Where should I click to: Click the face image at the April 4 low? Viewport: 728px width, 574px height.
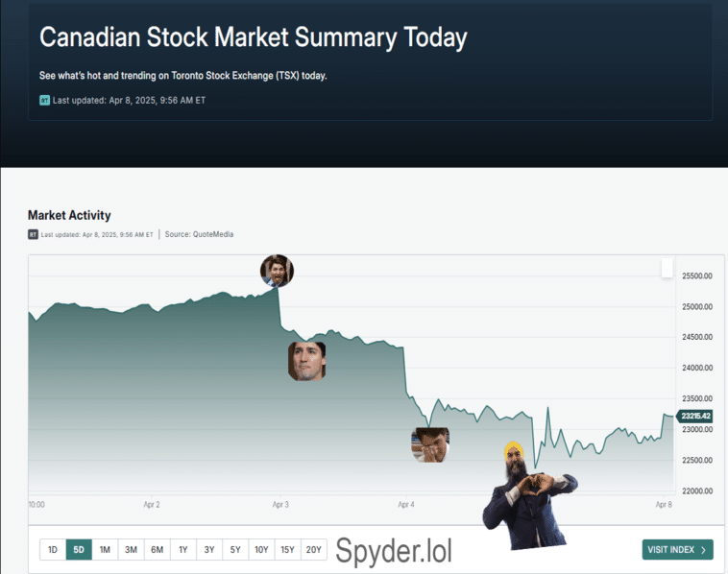(x=430, y=444)
